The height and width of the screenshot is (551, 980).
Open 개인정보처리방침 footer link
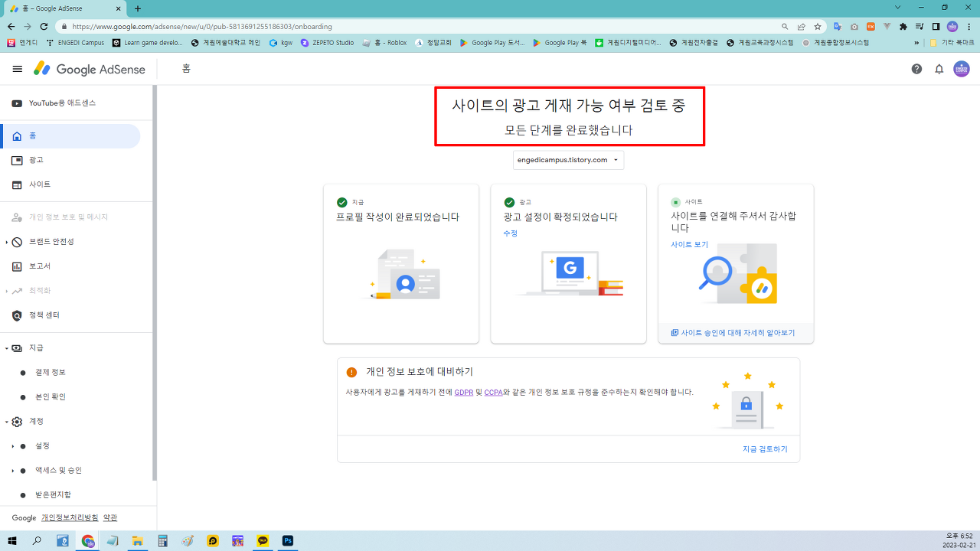coord(70,518)
